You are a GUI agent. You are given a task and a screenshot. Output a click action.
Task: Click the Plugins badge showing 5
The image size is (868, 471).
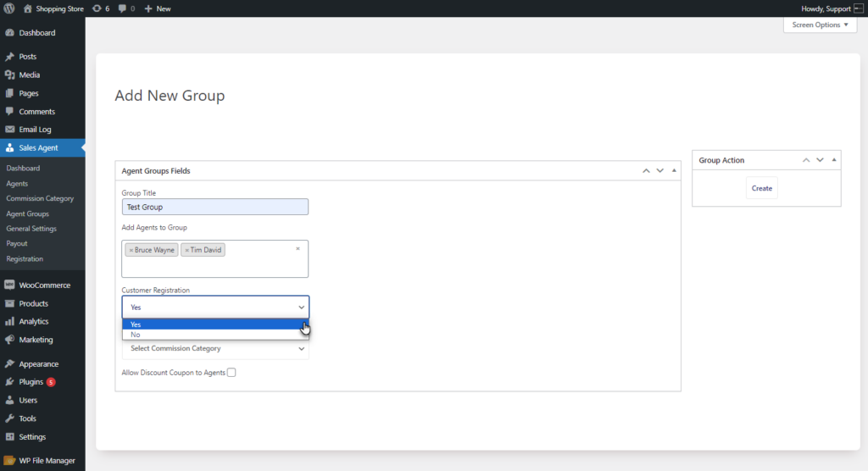tap(51, 382)
